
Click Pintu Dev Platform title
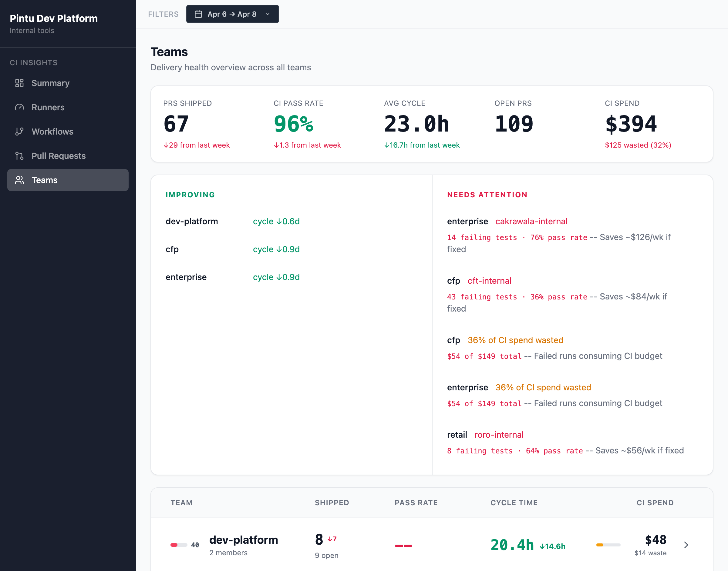53,18
